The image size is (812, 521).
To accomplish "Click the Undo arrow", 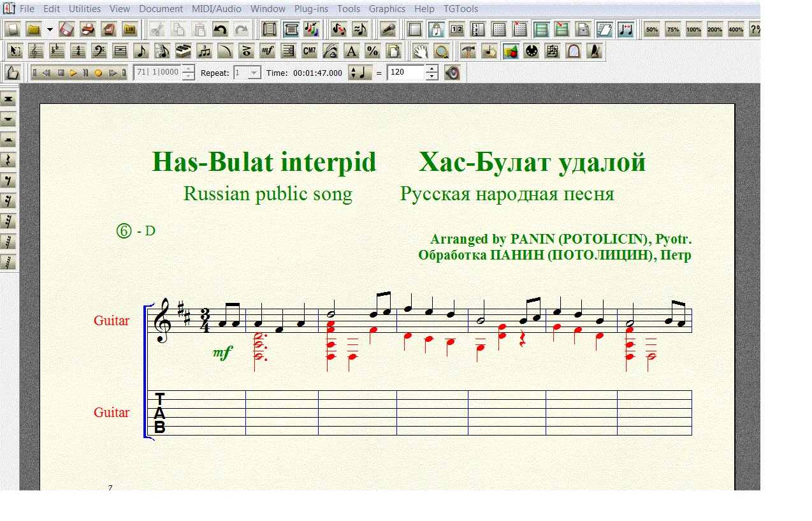I will tap(220, 29).
